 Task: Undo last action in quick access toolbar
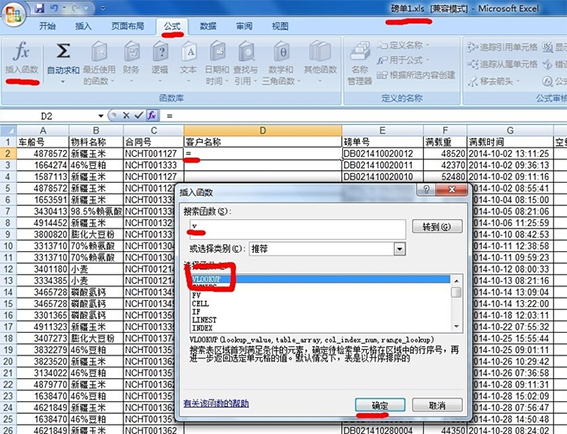point(54,8)
